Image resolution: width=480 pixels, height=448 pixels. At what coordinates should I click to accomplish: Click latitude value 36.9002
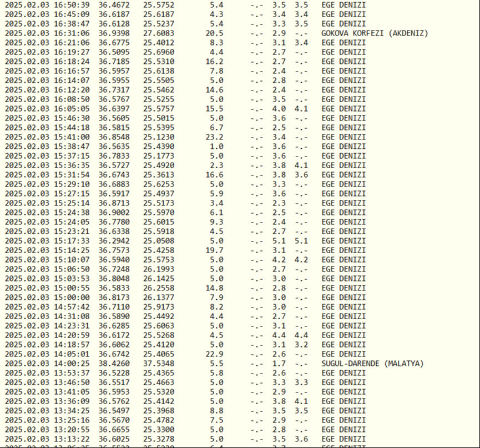pos(114,213)
